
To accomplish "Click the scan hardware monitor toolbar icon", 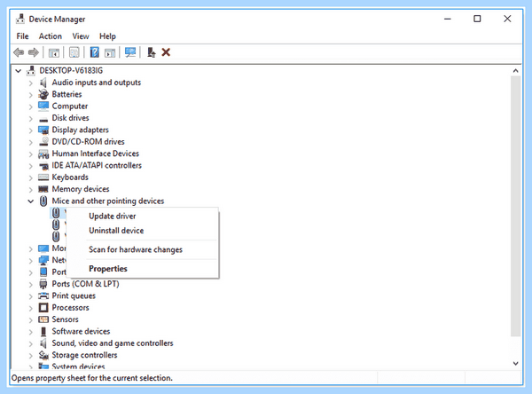I will pos(130,52).
